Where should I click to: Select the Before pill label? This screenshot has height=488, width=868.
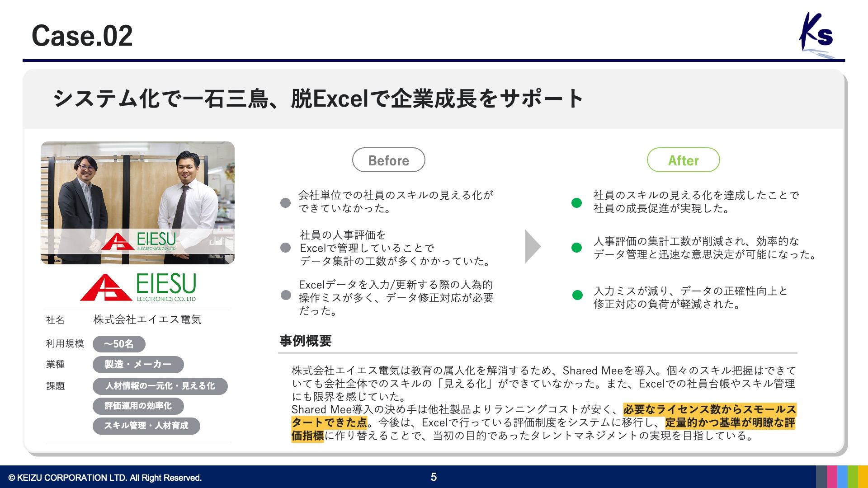388,160
